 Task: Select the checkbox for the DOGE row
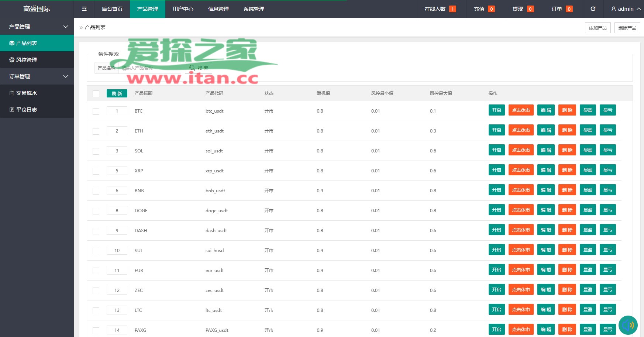coord(96,211)
